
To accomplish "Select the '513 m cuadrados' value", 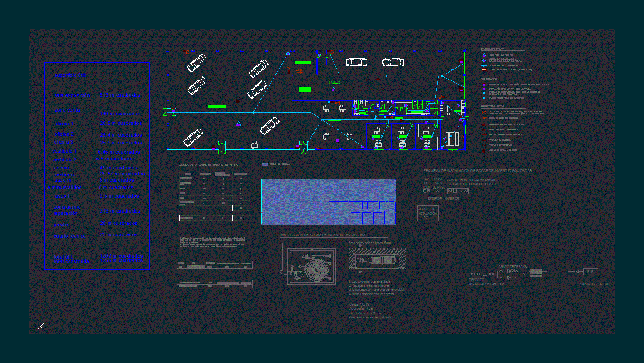I will pos(120,95).
